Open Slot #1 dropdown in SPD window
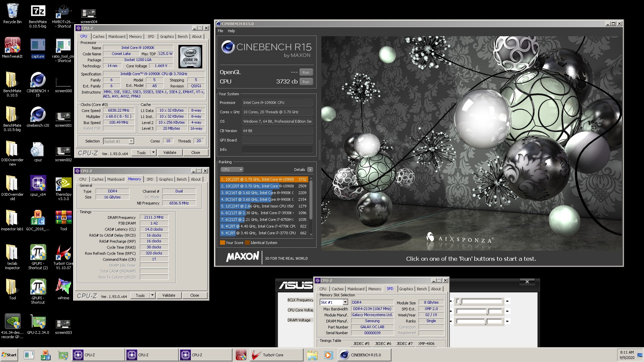644x362 pixels. [334, 302]
